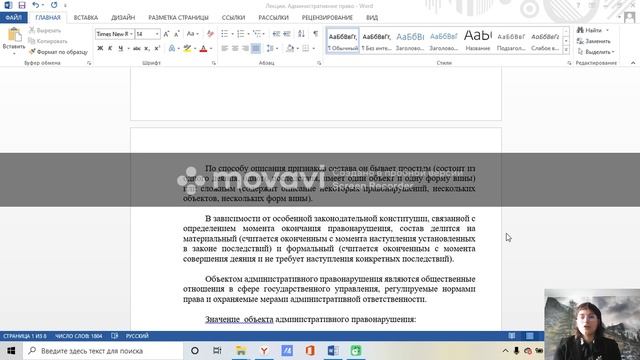Repeat action via Quick Access icon

(54, 5)
